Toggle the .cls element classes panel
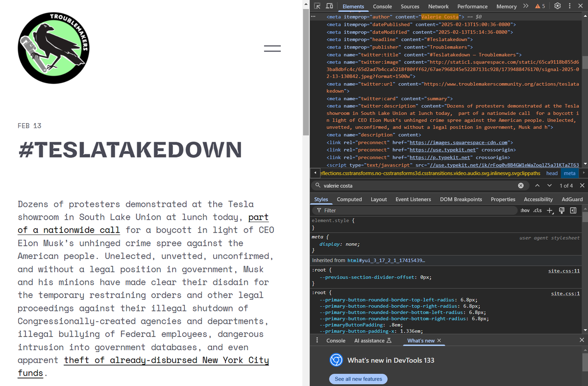Viewport: 588px width, 386px height. pos(538,210)
